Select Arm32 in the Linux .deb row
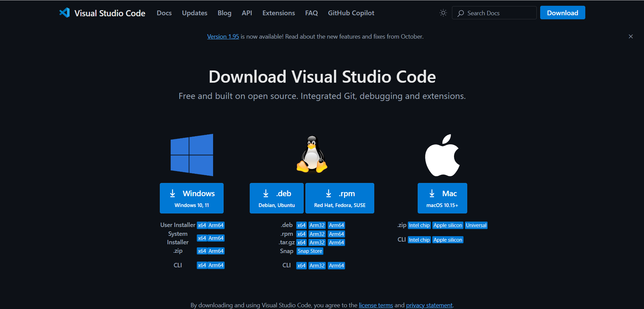644x309 pixels. coord(317,225)
